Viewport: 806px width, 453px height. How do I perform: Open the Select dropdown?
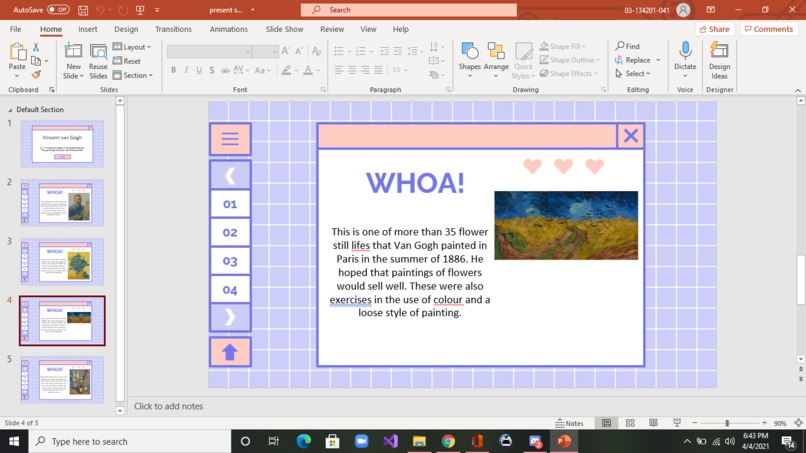(x=633, y=74)
